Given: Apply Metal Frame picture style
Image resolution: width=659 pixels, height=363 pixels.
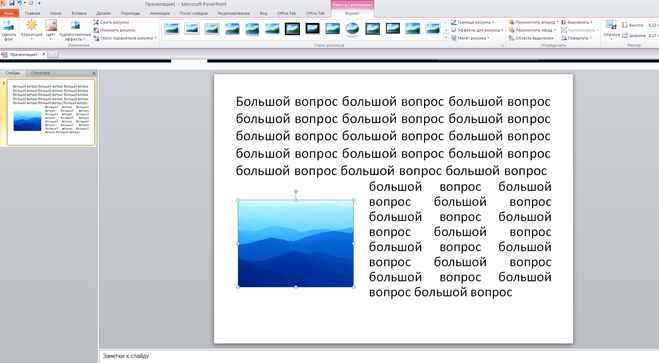Looking at the screenshot, I should [x=212, y=29].
